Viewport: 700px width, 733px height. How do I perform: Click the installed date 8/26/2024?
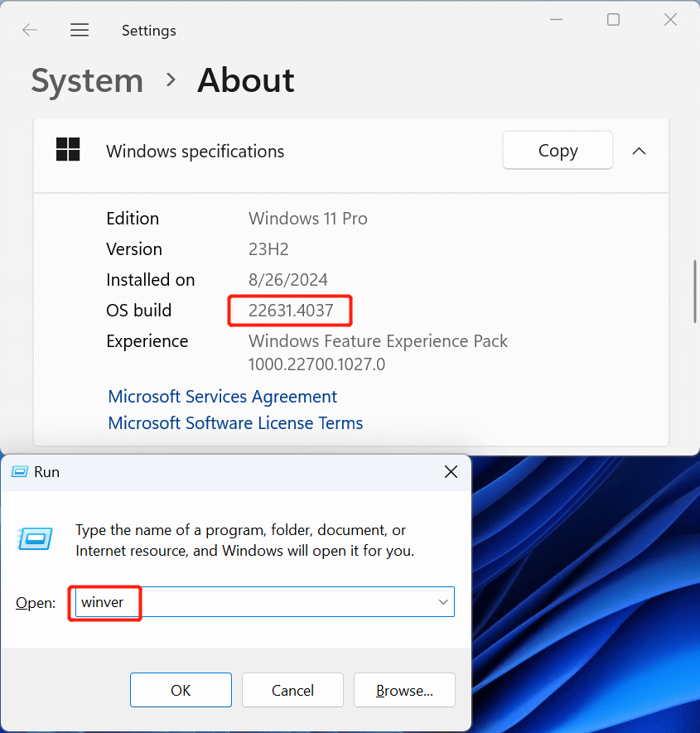287,280
